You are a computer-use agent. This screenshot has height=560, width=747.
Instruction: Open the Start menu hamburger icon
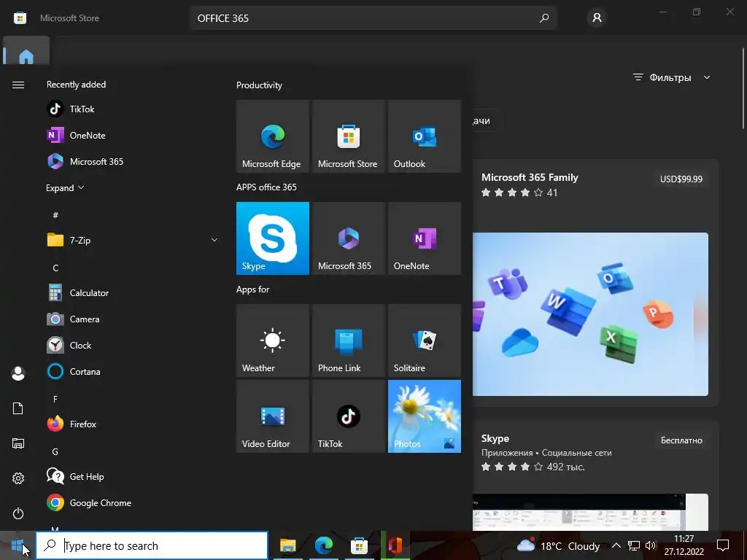click(18, 85)
